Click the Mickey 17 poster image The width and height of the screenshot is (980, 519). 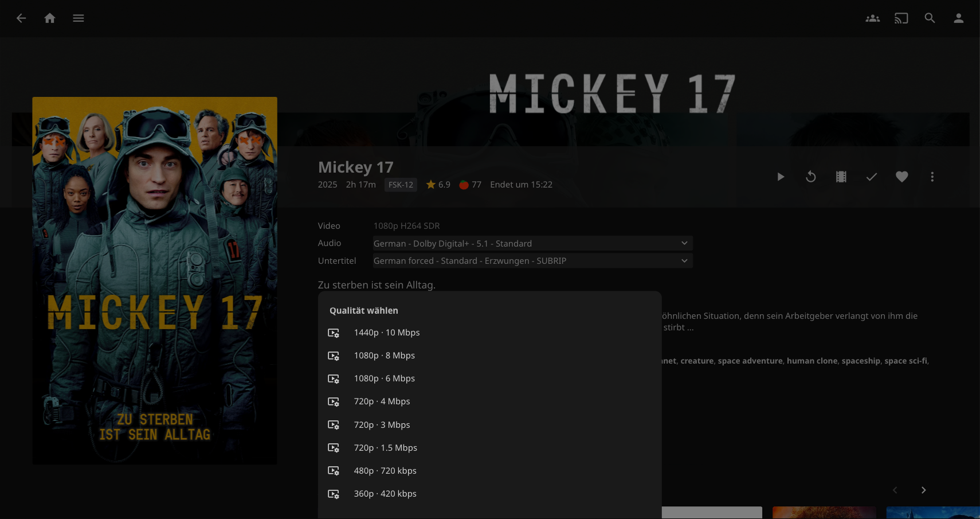155,280
